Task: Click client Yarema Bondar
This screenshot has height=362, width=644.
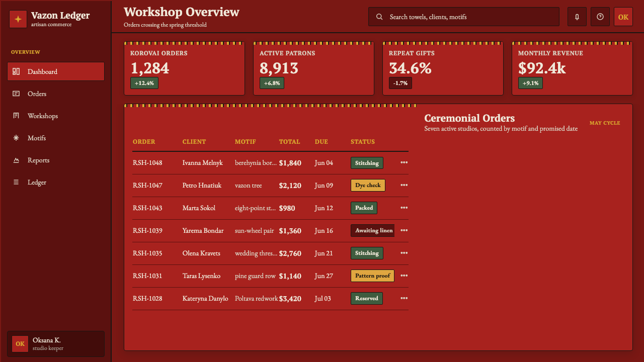Action: point(203,231)
